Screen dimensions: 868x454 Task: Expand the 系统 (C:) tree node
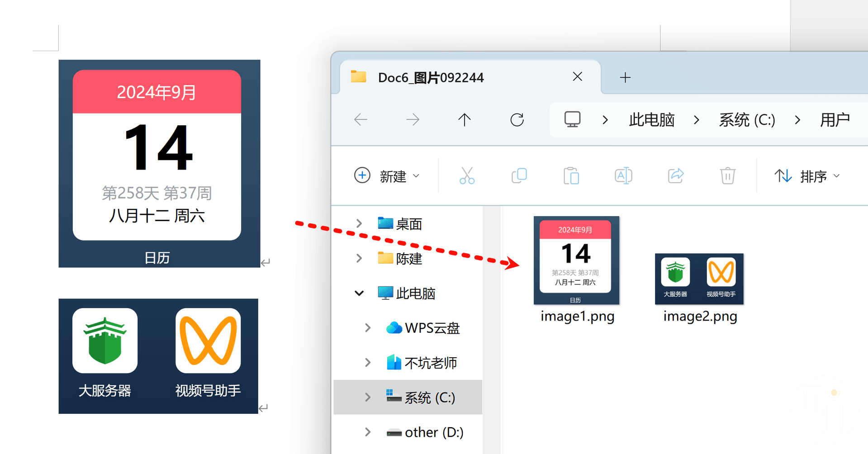click(368, 397)
